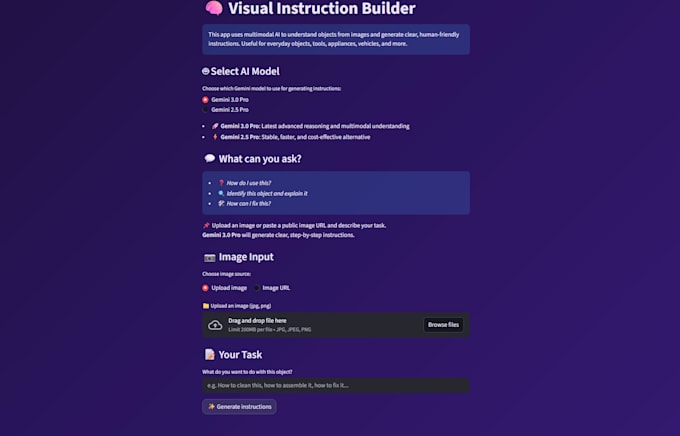Click the Drag and drop file here area
Image resolution: width=680 pixels, height=436 pixels.
(336, 325)
